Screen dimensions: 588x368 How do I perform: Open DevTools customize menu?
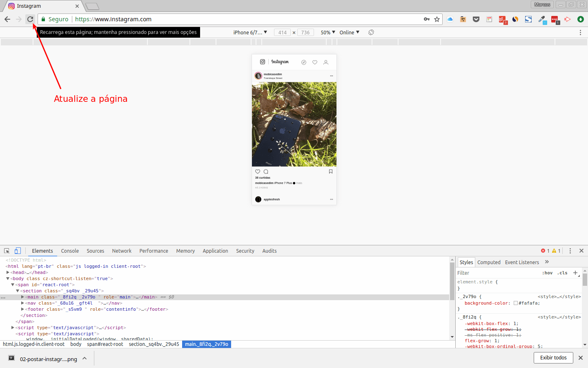[x=570, y=251]
